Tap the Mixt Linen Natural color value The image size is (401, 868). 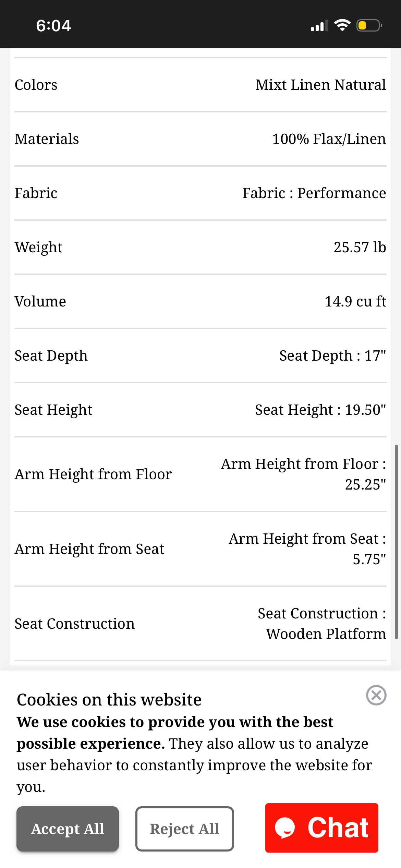pyautogui.click(x=320, y=85)
